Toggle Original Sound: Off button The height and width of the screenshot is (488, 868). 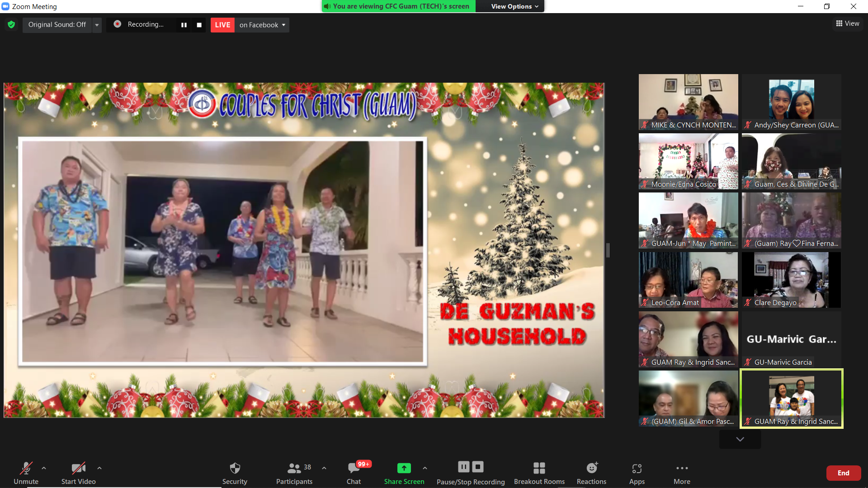pos(57,24)
